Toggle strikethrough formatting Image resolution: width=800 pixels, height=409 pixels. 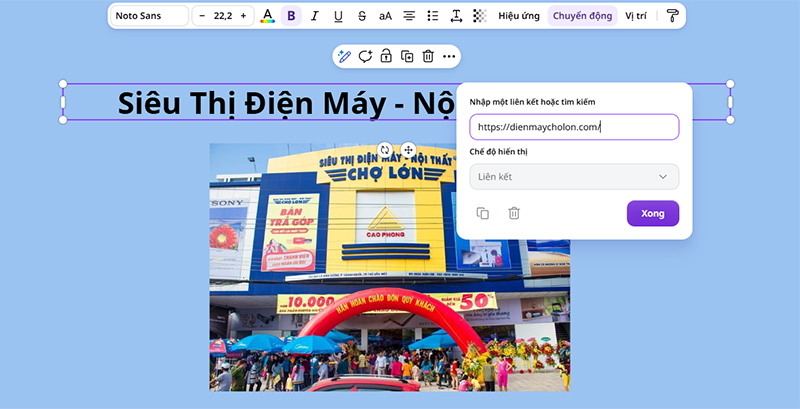[x=362, y=16]
